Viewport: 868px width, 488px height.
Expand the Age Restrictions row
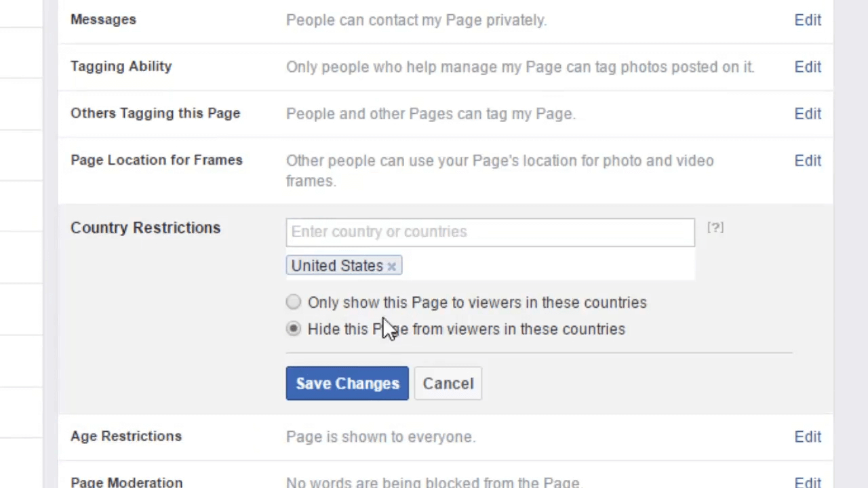446,437
